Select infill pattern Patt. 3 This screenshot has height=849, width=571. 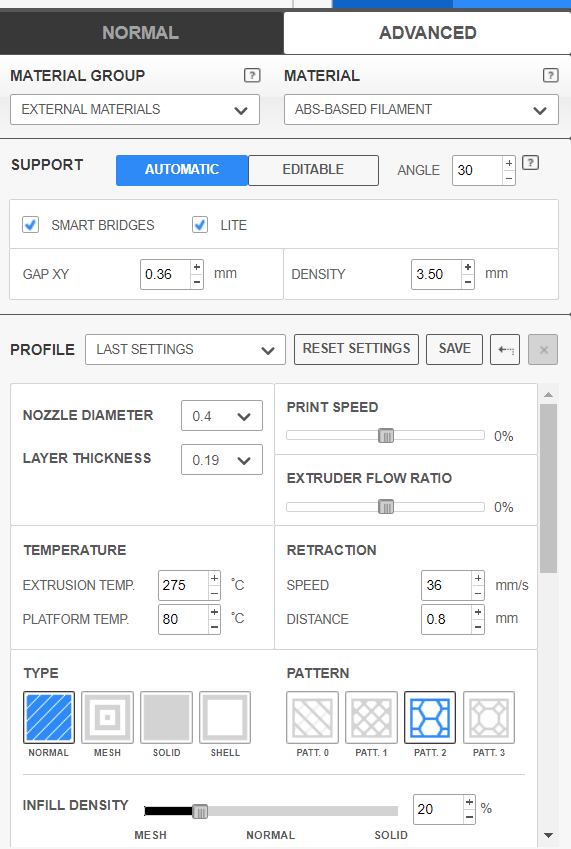point(489,717)
